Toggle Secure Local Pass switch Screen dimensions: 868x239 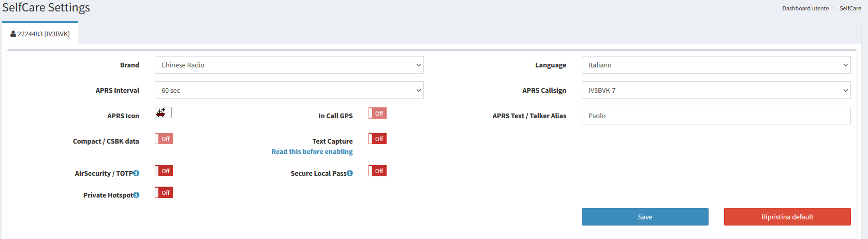click(377, 171)
